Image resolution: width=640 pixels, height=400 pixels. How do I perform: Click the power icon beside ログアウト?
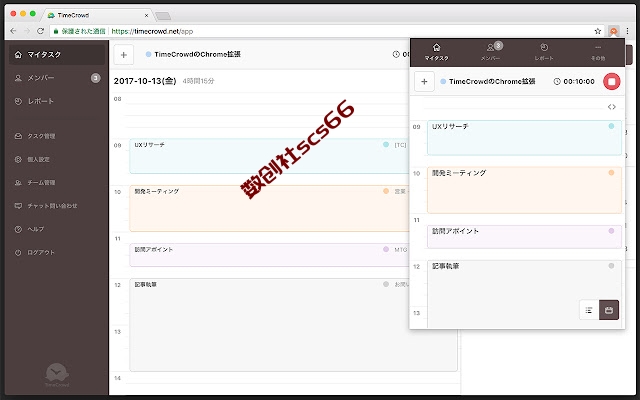18,252
